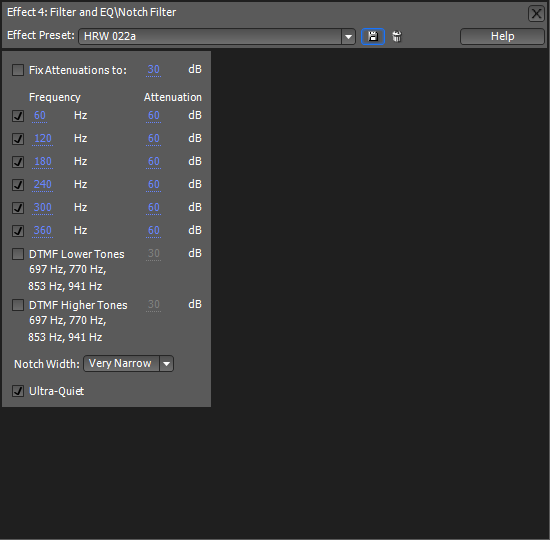Screen dimensions: 550x540
Task: Enable Fix Attenuations to checkbox
Action: coord(18,70)
